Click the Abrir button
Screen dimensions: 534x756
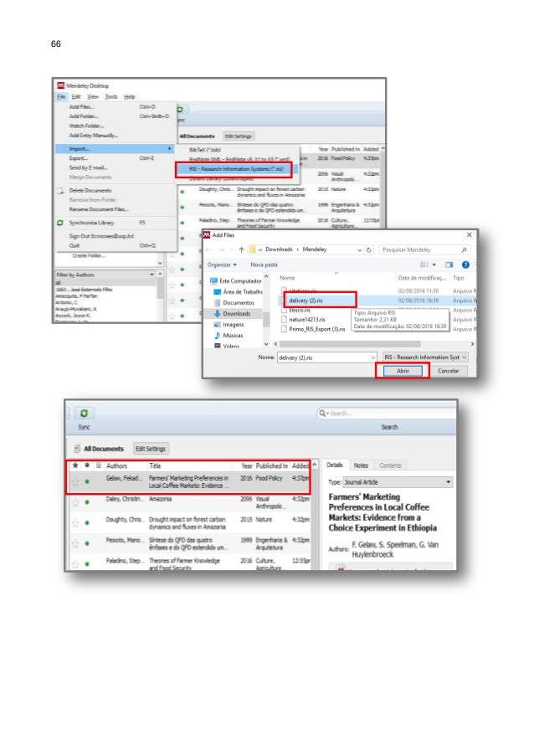pos(403,371)
